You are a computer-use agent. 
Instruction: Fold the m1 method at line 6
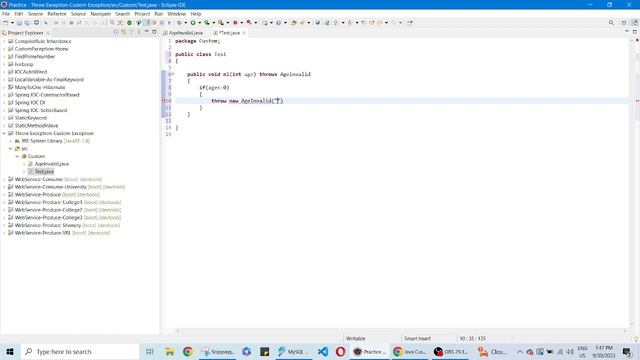173,74
